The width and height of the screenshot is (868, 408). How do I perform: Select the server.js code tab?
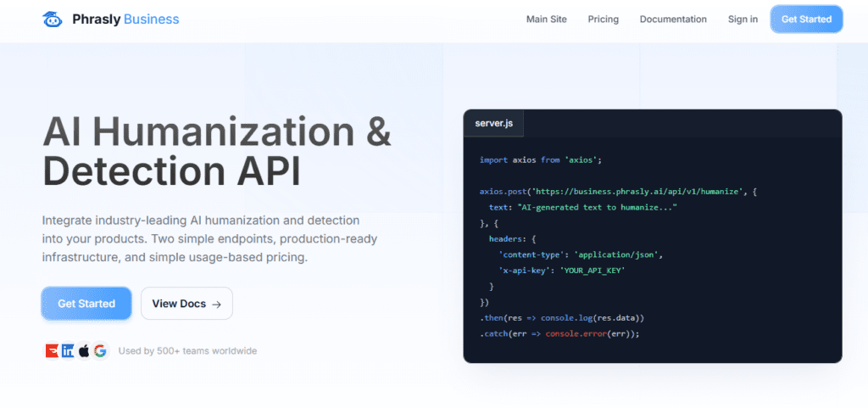[x=494, y=124]
